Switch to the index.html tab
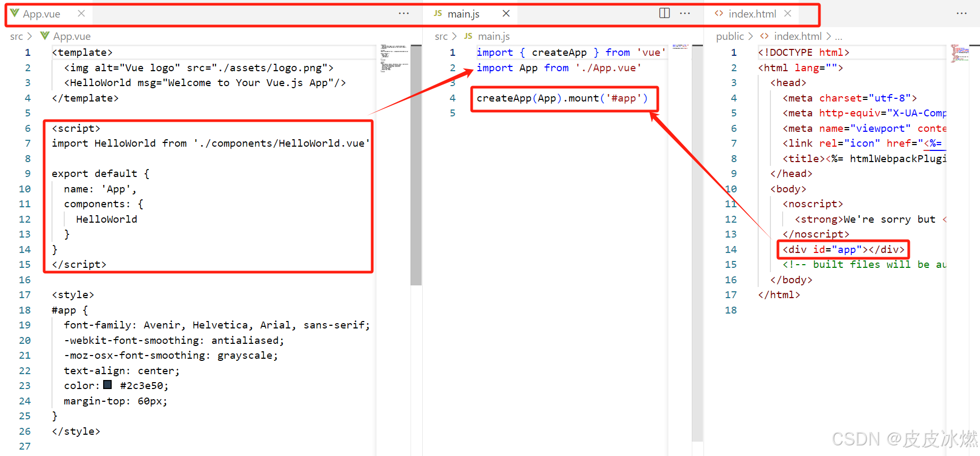980x456 pixels. tap(752, 14)
